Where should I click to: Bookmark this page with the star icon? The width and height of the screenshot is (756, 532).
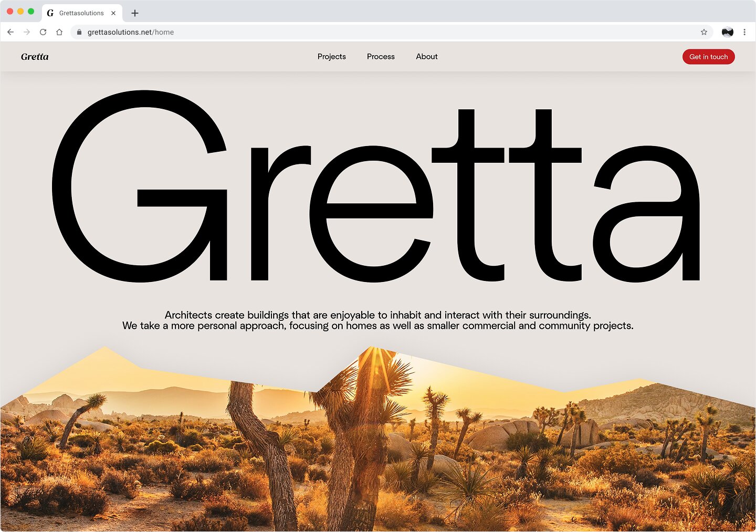tap(704, 32)
